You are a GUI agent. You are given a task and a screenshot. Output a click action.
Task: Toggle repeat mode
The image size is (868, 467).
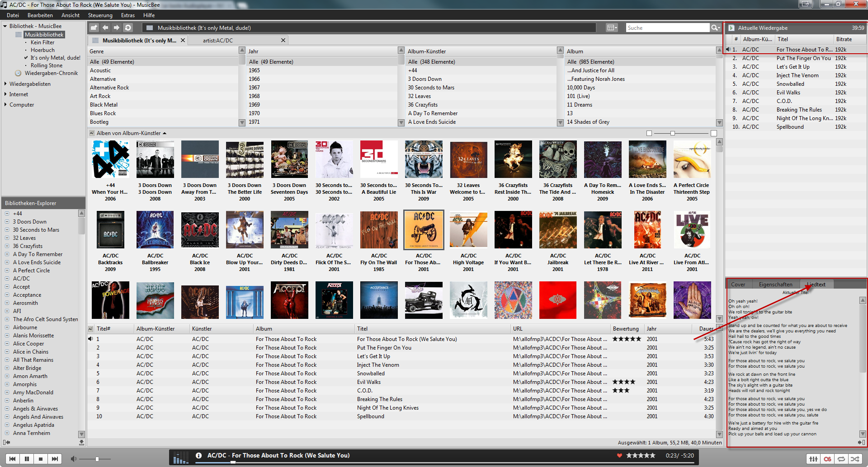coord(841,459)
